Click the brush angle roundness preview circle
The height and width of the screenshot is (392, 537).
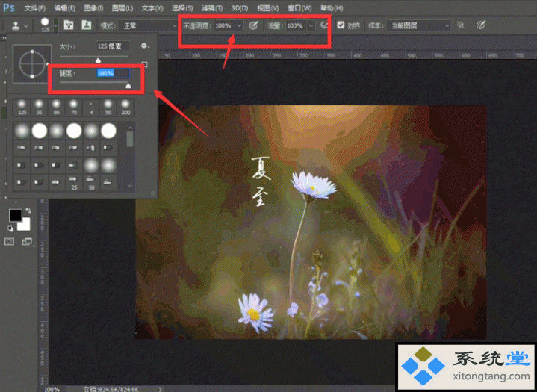[x=32, y=64]
